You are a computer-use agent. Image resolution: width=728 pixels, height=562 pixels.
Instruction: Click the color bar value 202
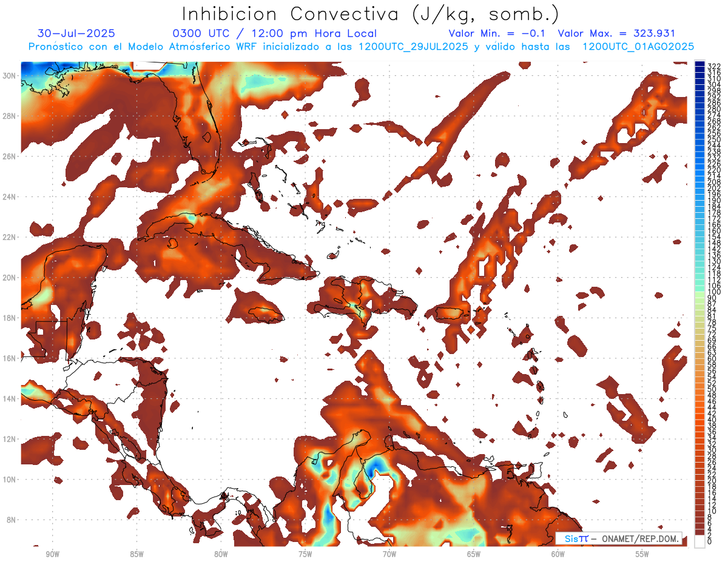pos(714,189)
